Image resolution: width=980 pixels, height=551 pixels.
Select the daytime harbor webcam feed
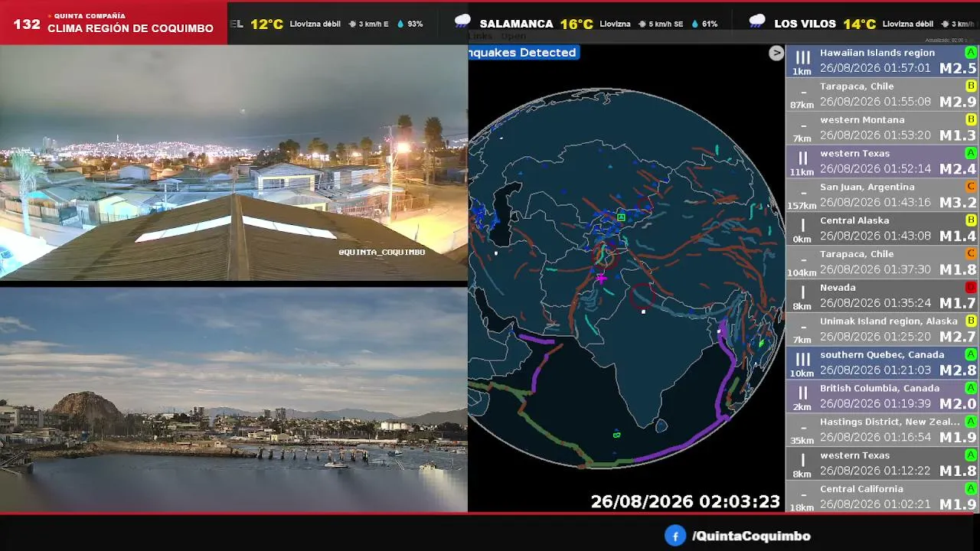click(x=234, y=399)
